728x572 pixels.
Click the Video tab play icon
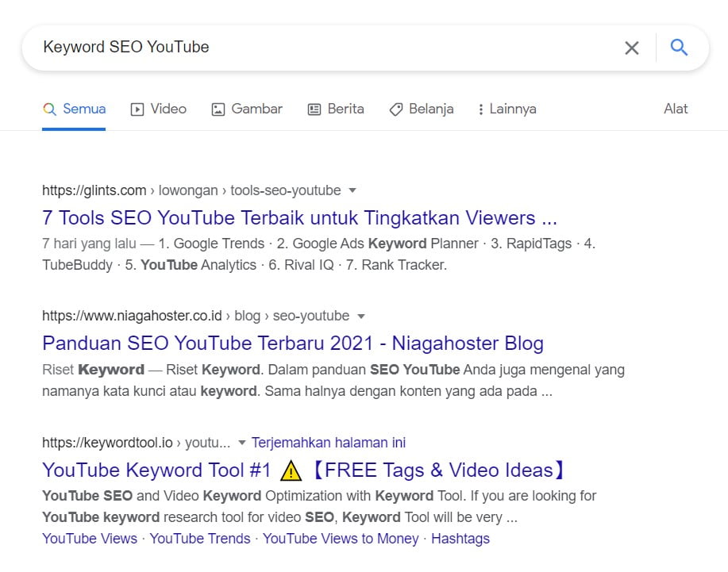click(x=137, y=109)
